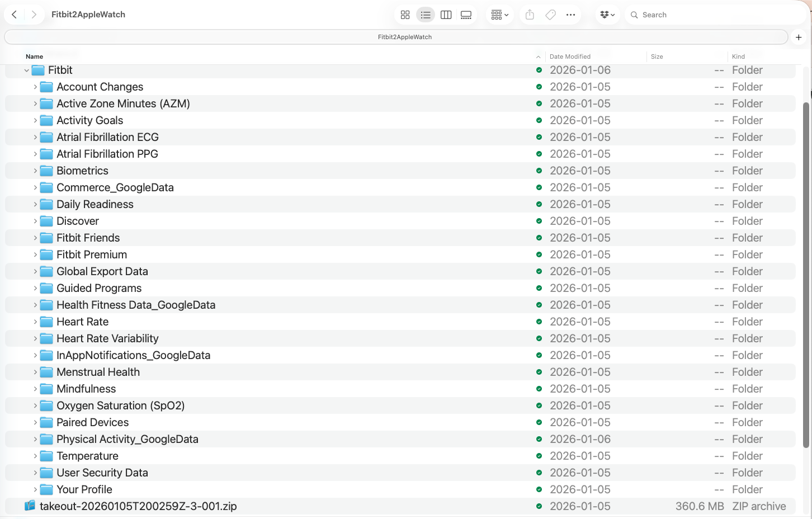Click the Share toolbar icon
The width and height of the screenshot is (812, 519).
tap(530, 15)
